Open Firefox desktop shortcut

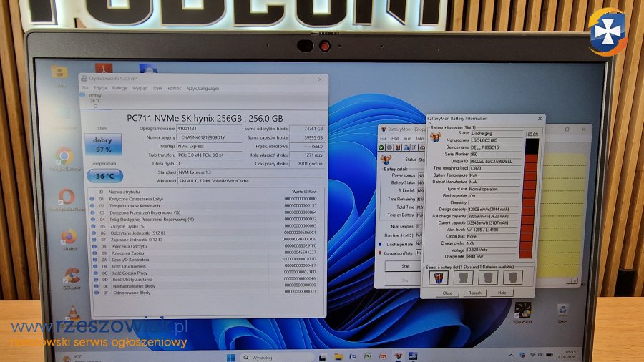pyautogui.click(x=69, y=240)
